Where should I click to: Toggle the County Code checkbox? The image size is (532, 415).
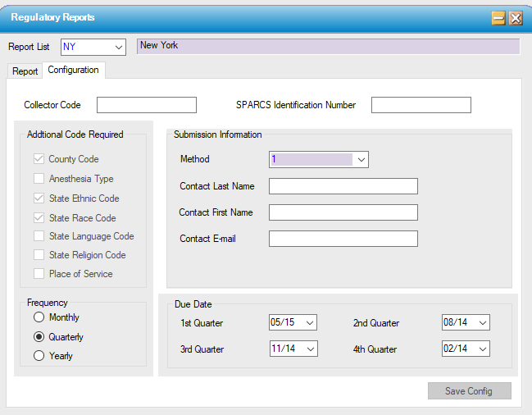coord(39,159)
